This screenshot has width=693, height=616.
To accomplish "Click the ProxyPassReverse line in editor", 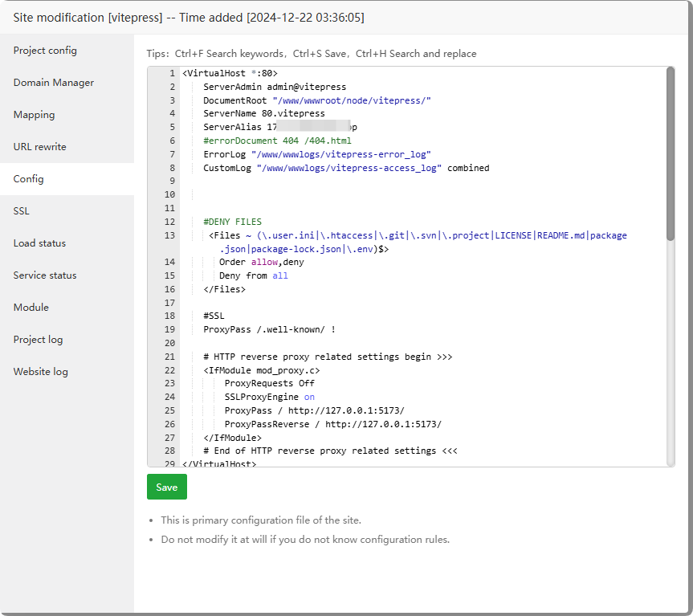I will (332, 424).
